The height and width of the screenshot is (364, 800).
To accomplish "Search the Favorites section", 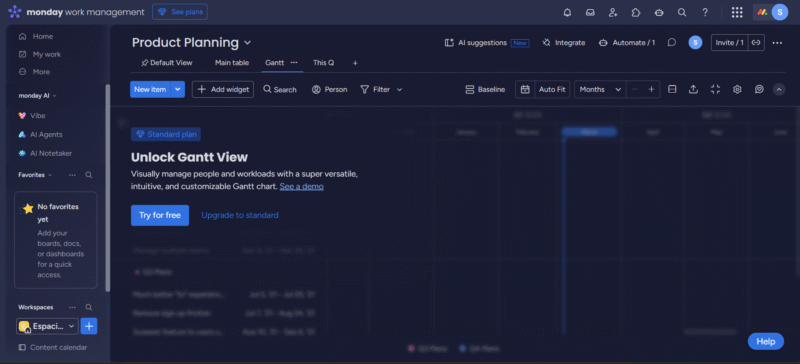I will 89,175.
